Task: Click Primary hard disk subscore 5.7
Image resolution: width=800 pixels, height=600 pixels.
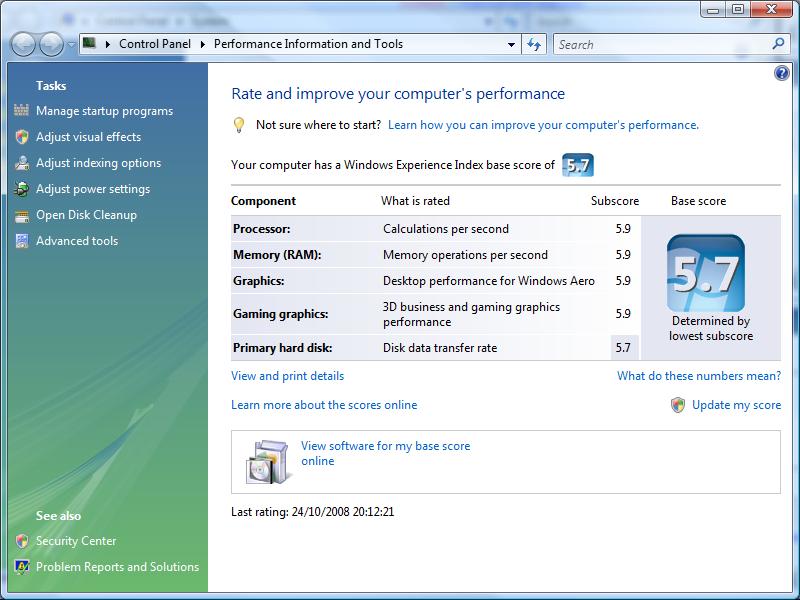Action: coord(623,348)
